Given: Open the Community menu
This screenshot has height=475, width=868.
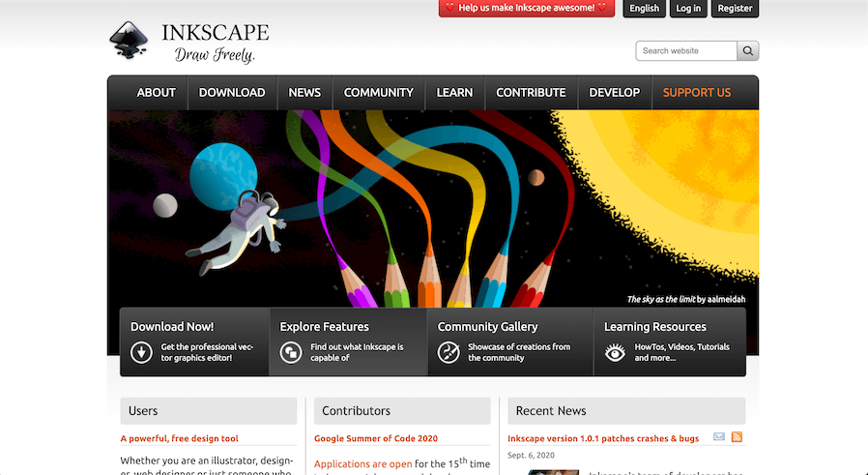Looking at the screenshot, I should (x=379, y=93).
